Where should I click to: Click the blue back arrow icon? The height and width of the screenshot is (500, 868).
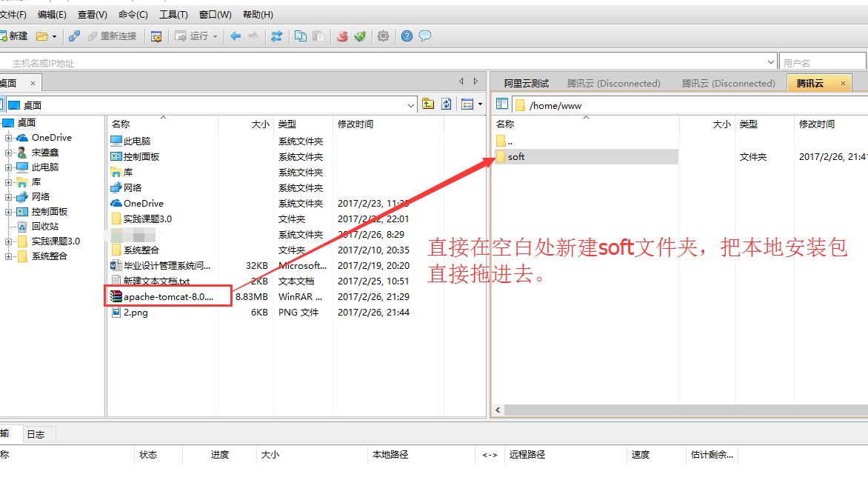pos(236,36)
